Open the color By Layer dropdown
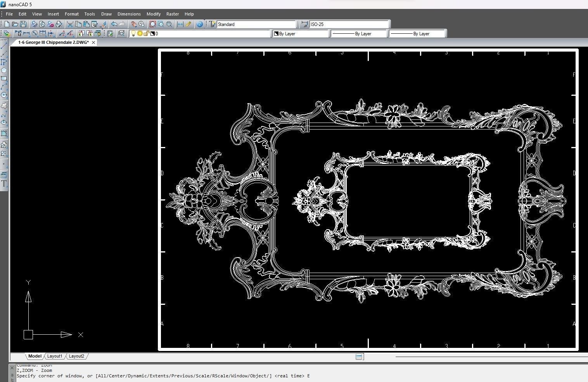This screenshot has width=588, height=382. [x=301, y=34]
